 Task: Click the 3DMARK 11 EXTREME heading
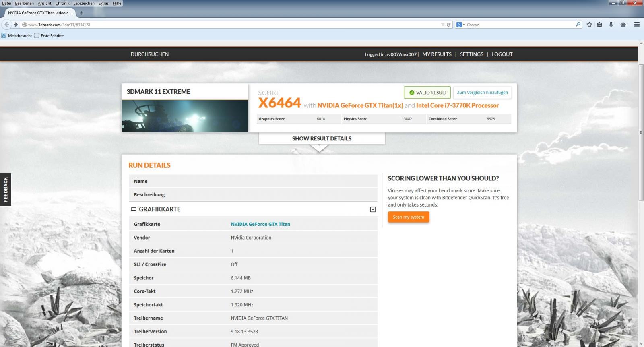(x=158, y=91)
